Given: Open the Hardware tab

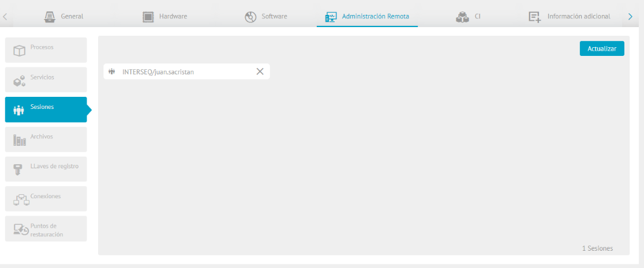Looking at the screenshot, I should pyautogui.click(x=165, y=17).
